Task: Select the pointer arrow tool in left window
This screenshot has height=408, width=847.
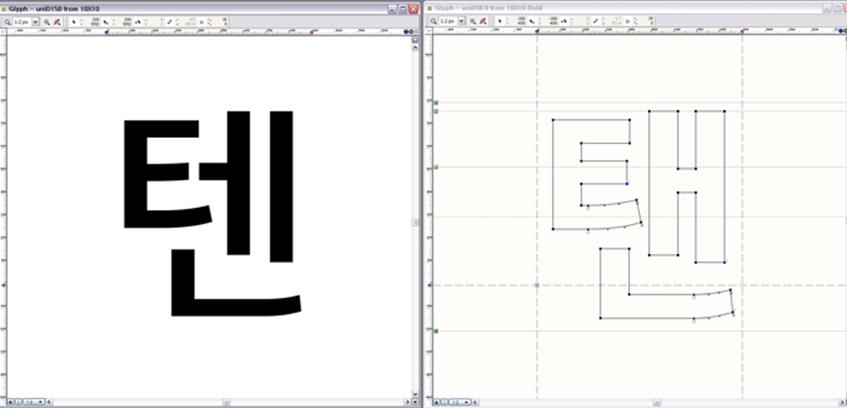Action: point(74,21)
